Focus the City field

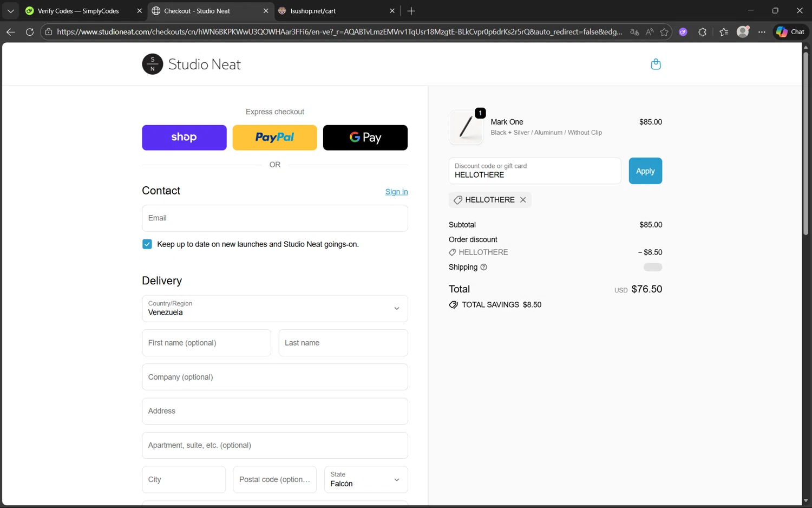coord(184,480)
